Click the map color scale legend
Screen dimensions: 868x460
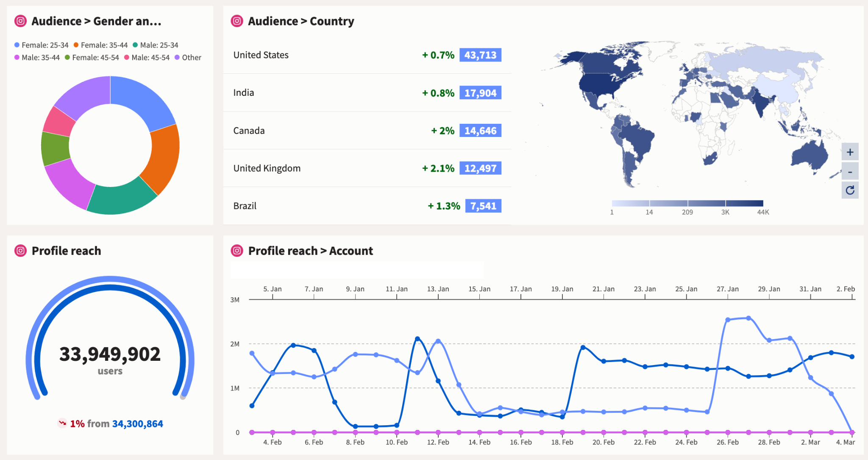(x=687, y=203)
